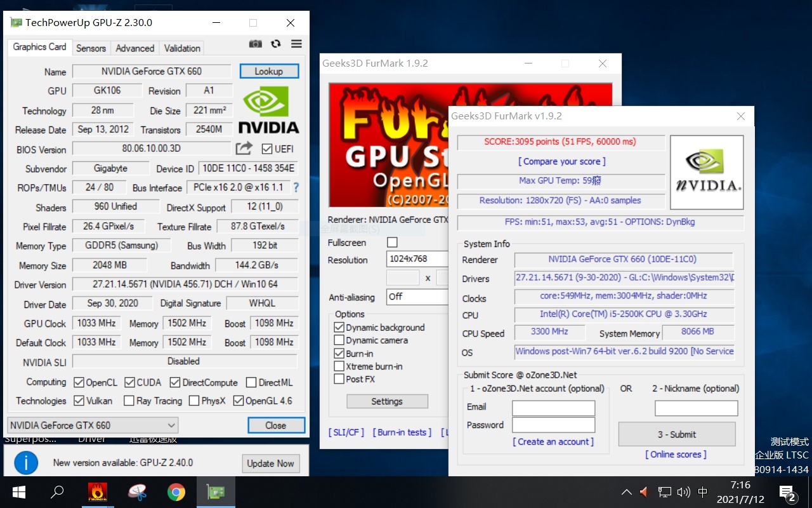Open the Online scores link
The height and width of the screenshot is (508, 812).
676,454
